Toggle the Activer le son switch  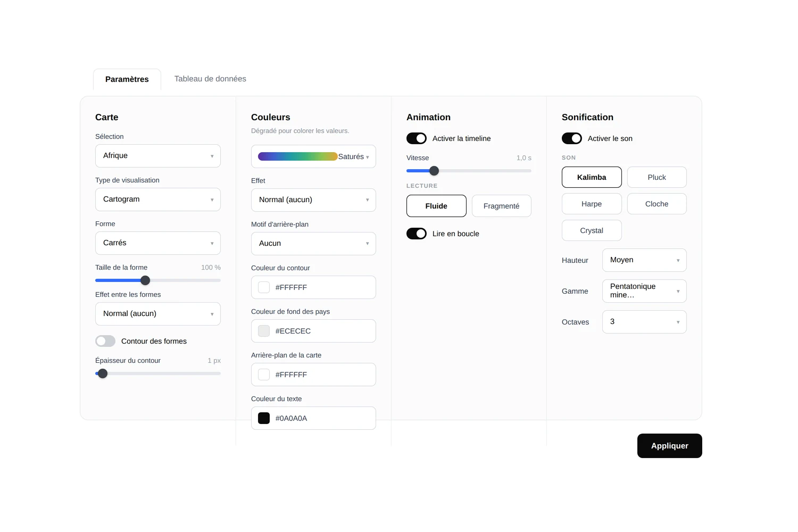[x=572, y=138]
